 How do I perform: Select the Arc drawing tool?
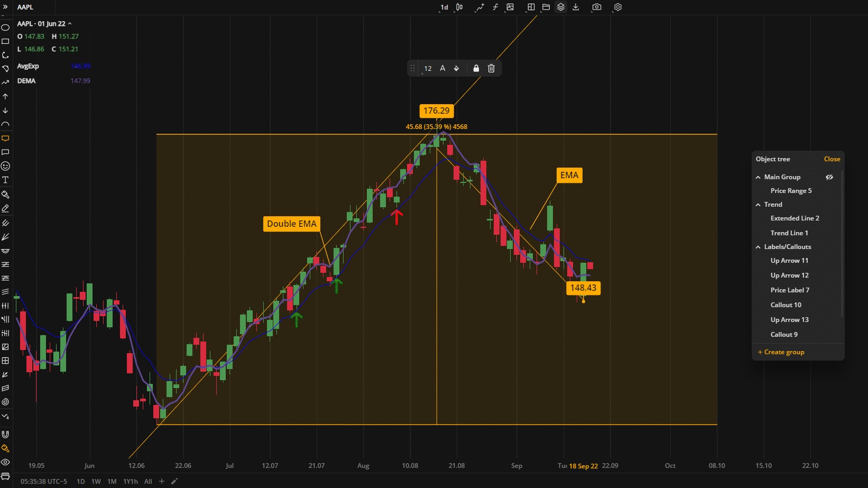[x=5, y=124]
